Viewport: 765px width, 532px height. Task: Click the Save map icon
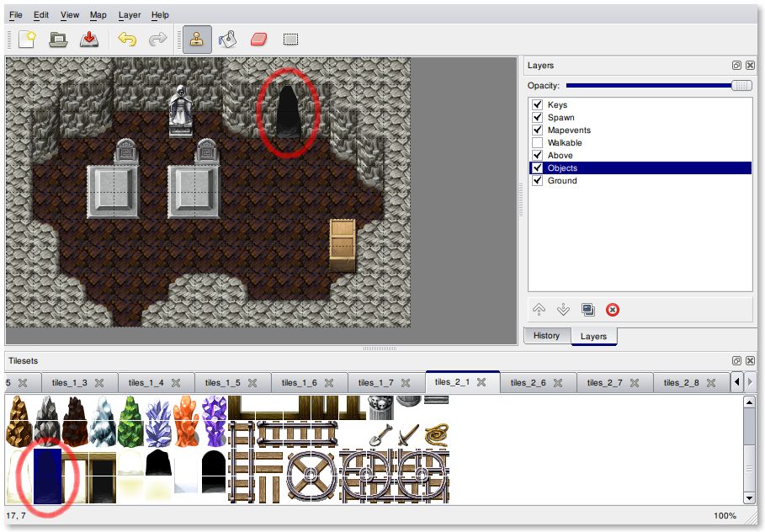point(88,39)
